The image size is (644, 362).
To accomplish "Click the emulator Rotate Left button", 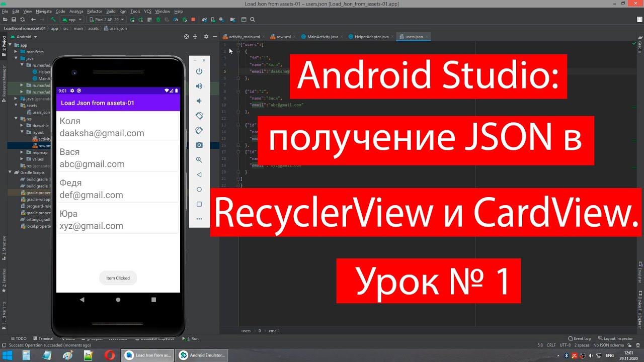I will pyautogui.click(x=199, y=116).
